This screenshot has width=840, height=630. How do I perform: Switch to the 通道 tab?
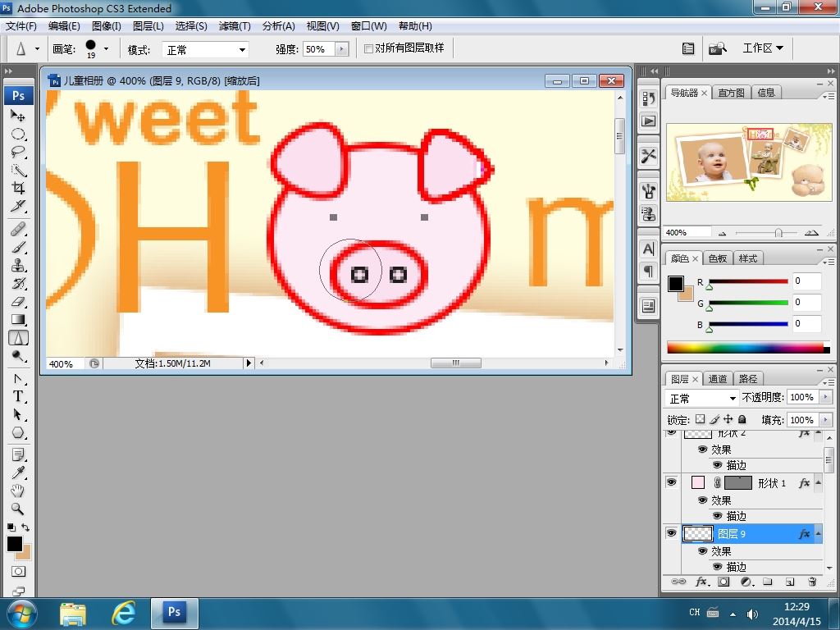point(718,379)
